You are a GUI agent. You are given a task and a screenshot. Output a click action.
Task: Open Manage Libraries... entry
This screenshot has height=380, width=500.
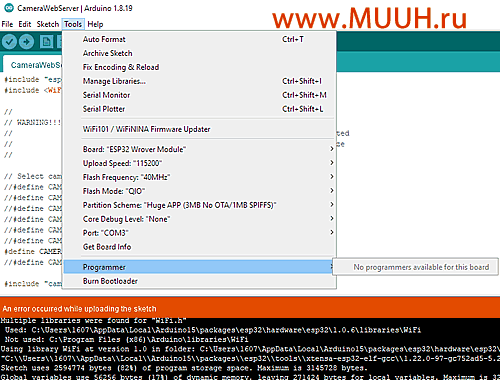[200, 81]
